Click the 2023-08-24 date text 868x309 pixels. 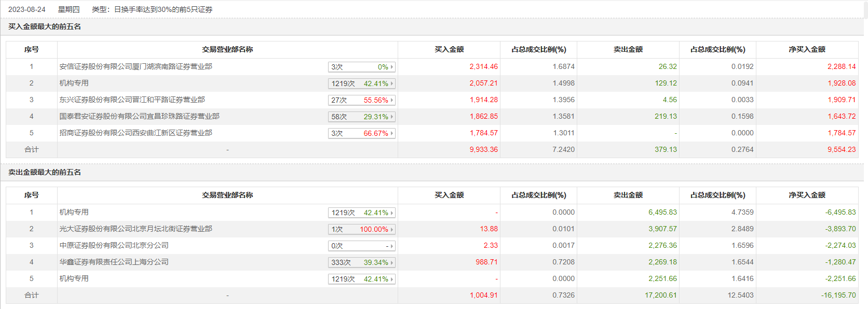click(x=26, y=9)
